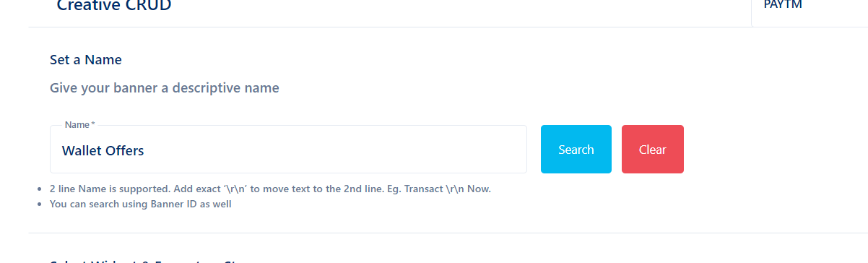This screenshot has width=868, height=263.
Task: Click empty space at the Name field's right end
Action: pyautogui.click(x=491, y=150)
